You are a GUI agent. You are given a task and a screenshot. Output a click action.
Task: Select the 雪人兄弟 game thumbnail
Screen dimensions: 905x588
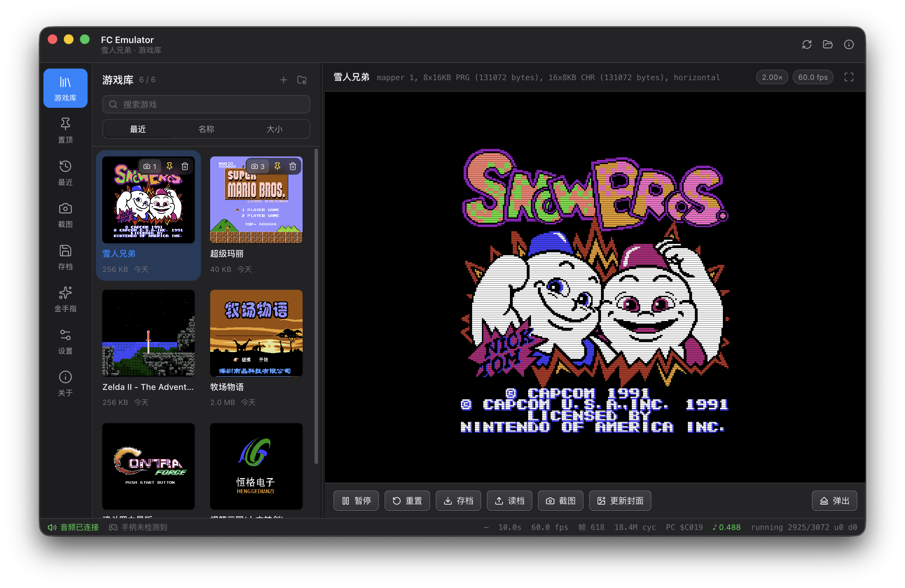tap(148, 199)
